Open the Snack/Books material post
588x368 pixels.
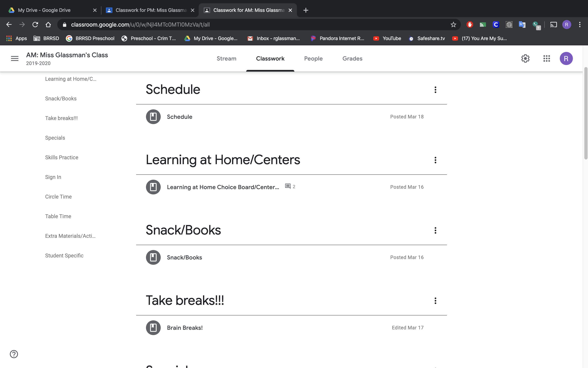(x=184, y=258)
